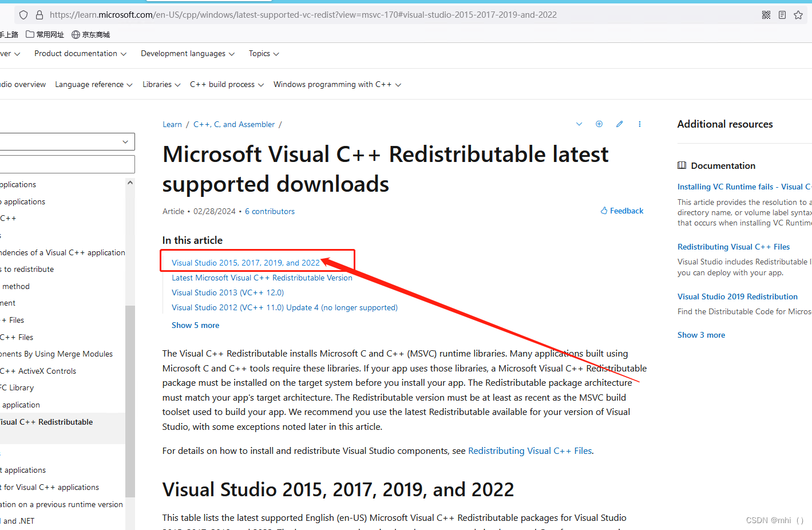Open the more actions vertical dots menu
This screenshot has height=530, width=812.
pos(640,124)
